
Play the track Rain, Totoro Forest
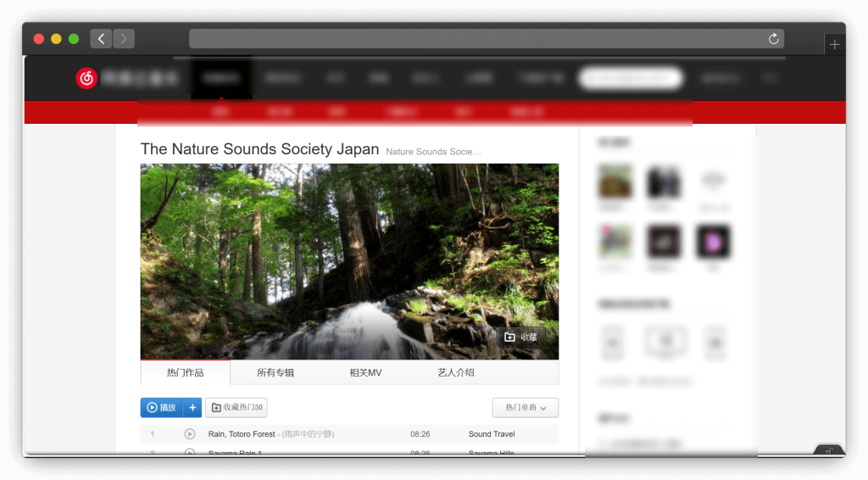(x=190, y=434)
